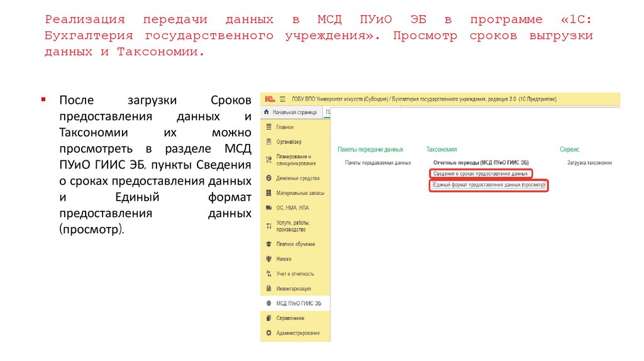Select Учет и отчетность section
This screenshot has width=644, height=361.
[x=295, y=274]
